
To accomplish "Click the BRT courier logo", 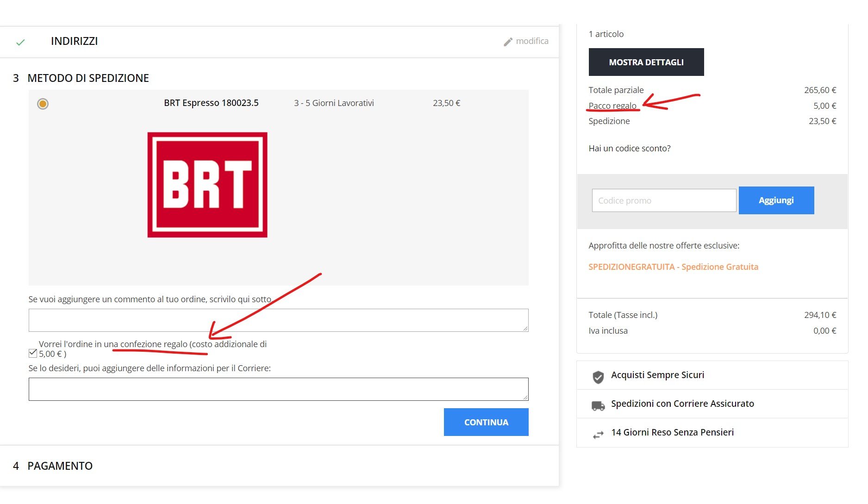I will pyautogui.click(x=207, y=185).
